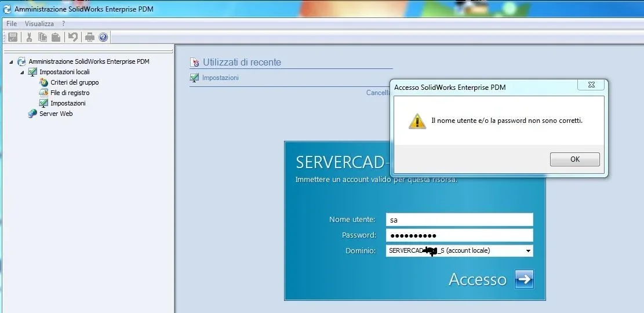Collapse the Impostazioni locali tree node

[x=22, y=72]
